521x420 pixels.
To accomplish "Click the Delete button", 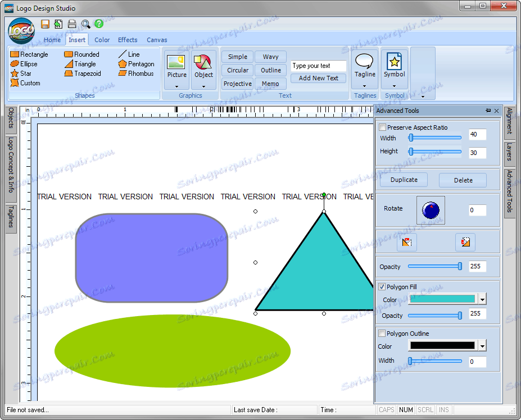I will click(x=463, y=180).
